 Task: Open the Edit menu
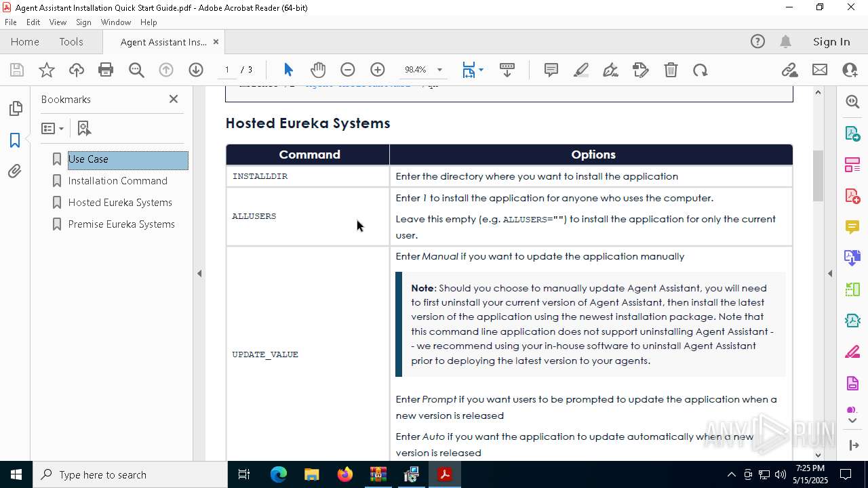pyautogui.click(x=33, y=22)
